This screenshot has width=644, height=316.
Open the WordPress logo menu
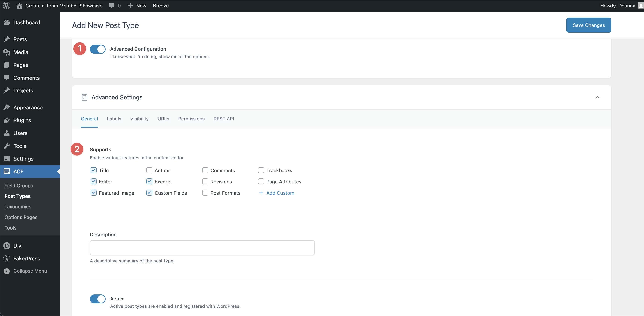click(x=6, y=5)
